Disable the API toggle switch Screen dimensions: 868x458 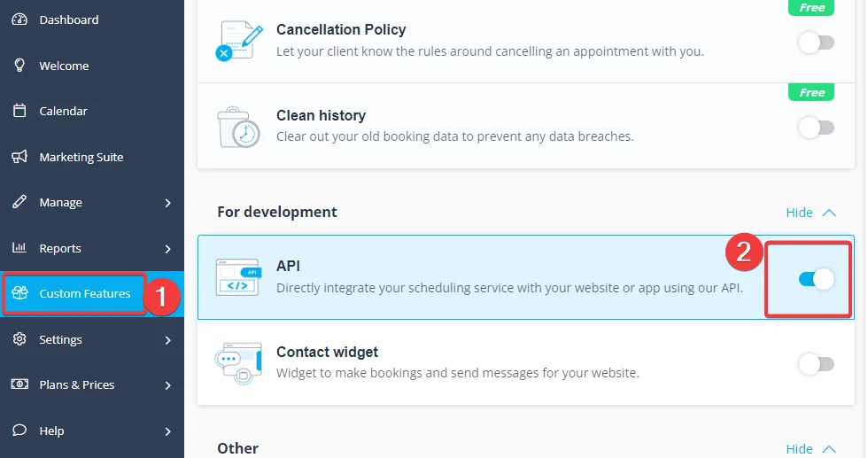click(x=816, y=279)
